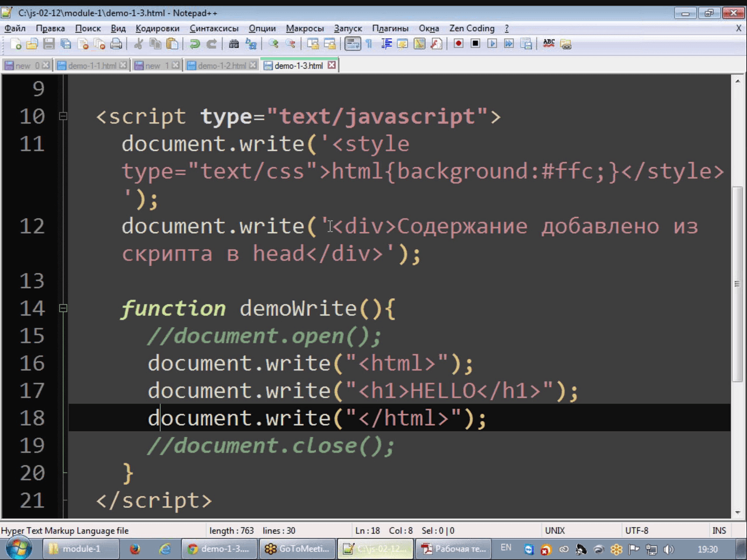Switch to the demo-1-2.html tab
The height and width of the screenshot is (560, 747).
[x=222, y=65]
